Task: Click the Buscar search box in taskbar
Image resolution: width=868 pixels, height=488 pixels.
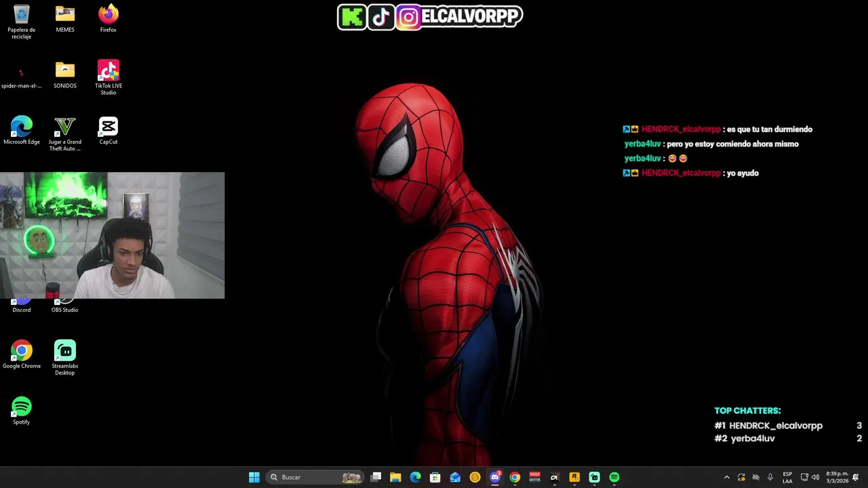Action: (x=315, y=477)
